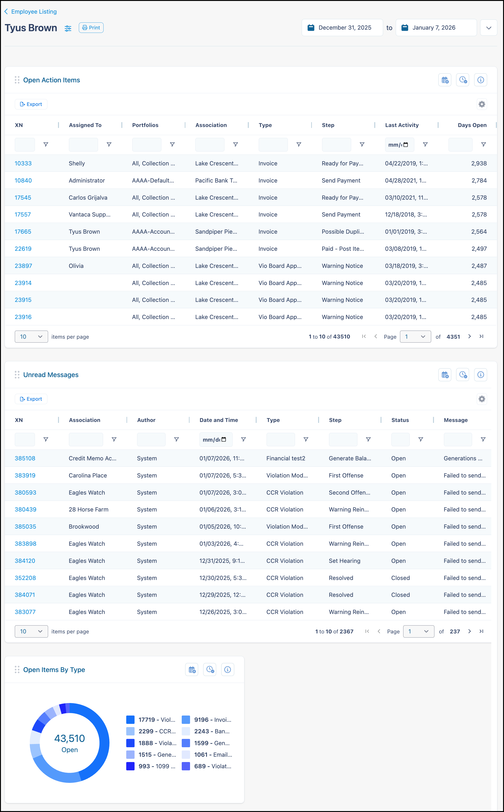
Task: Open dashboard filter settings icon beside Tyus Brown
Action: pos(68,28)
